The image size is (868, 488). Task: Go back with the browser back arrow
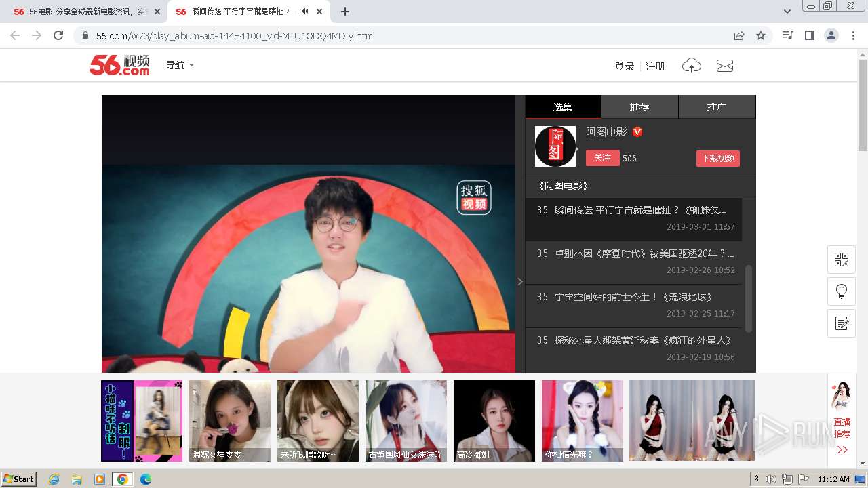point(15,35)
